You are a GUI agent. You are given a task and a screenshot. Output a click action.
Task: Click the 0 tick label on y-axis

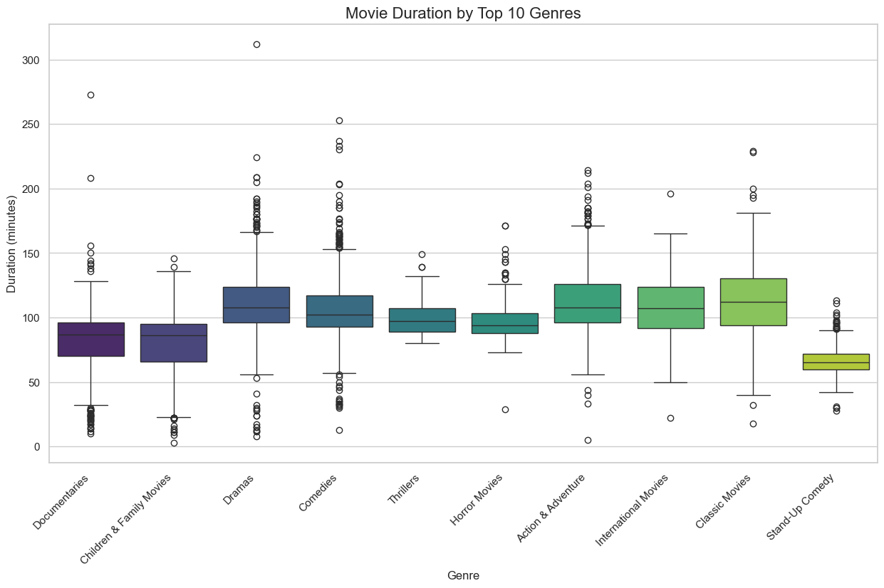(37, 447)
